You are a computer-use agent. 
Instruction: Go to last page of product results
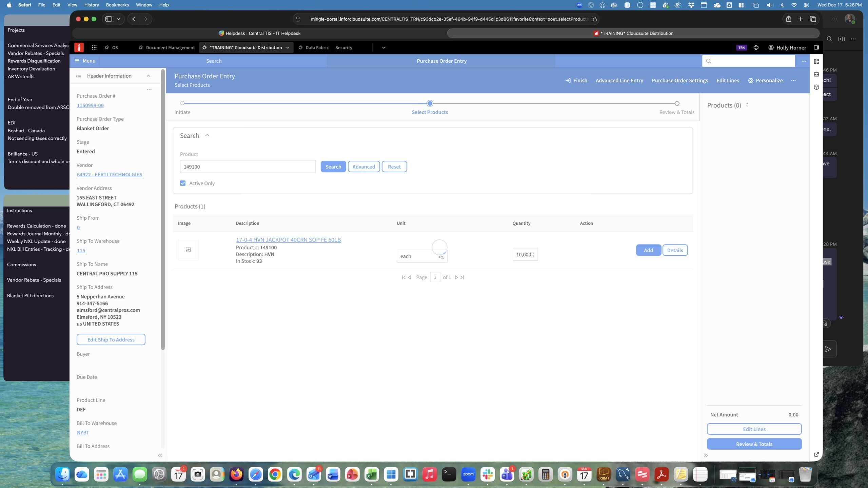(x=462, y=277)
